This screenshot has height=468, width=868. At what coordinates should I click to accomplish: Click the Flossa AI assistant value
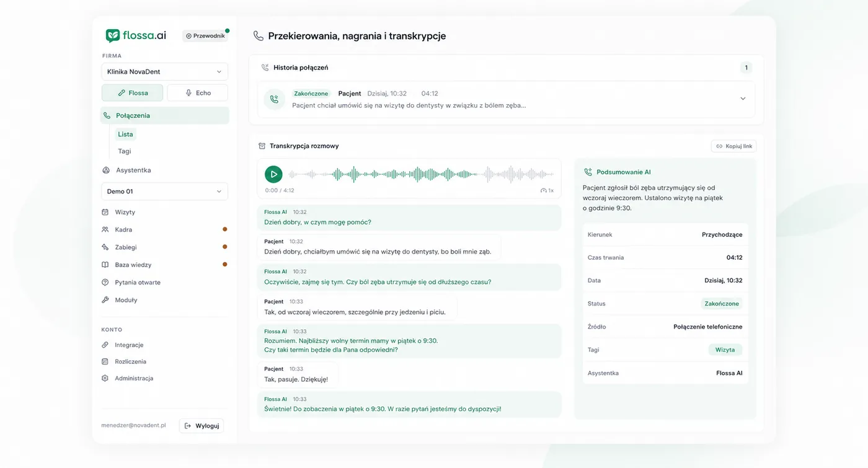click(x=729, y=373)
